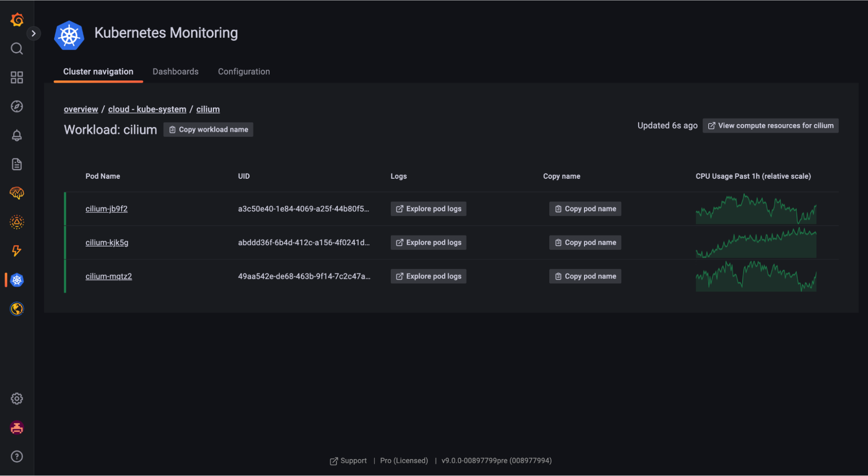Expand the sidebar with chevron arrow

point(33,33)
